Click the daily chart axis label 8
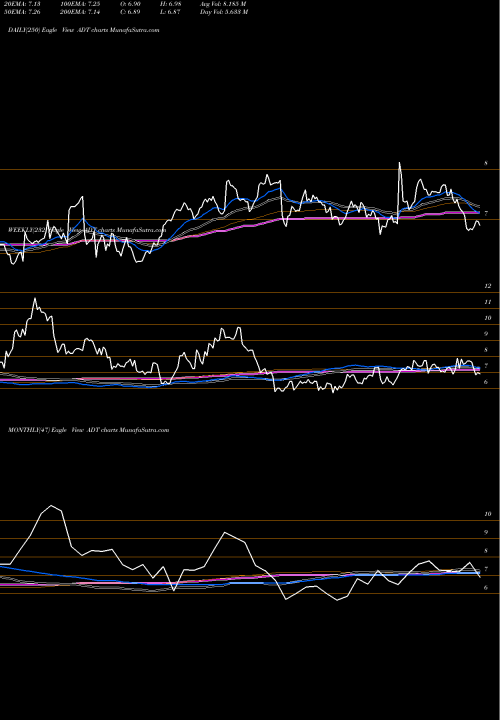The height and width of the screenshot is (720, 500). (486, 163)
